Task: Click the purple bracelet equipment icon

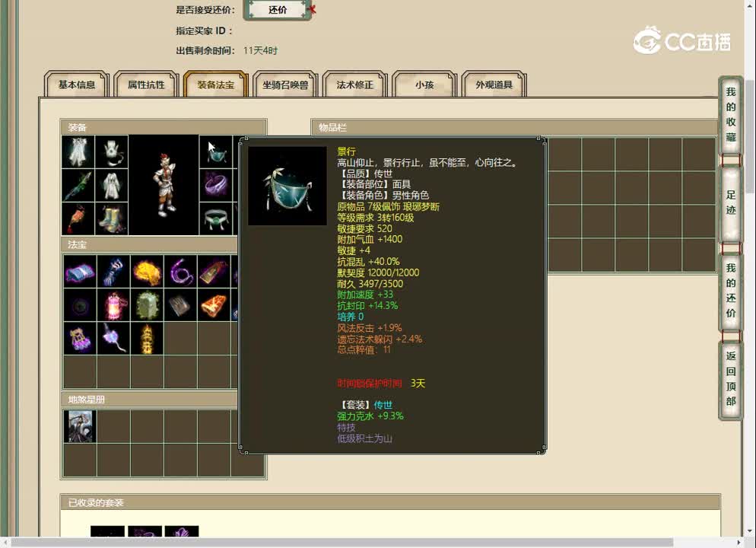Action: (x=217, y=185)
